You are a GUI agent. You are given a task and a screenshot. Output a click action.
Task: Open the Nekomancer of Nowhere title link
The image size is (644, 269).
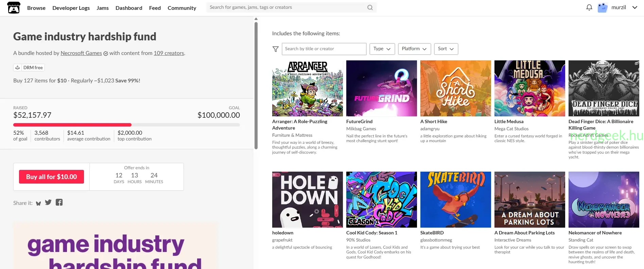coord(595,233)
